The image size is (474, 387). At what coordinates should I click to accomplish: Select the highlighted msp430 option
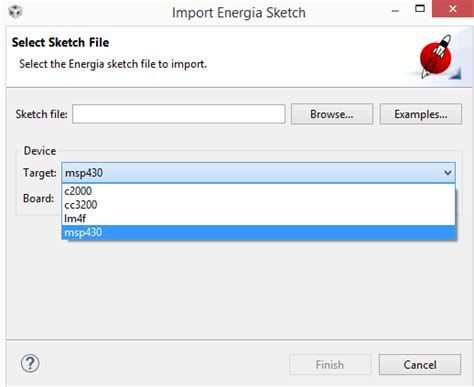click(x=258, y=232)
